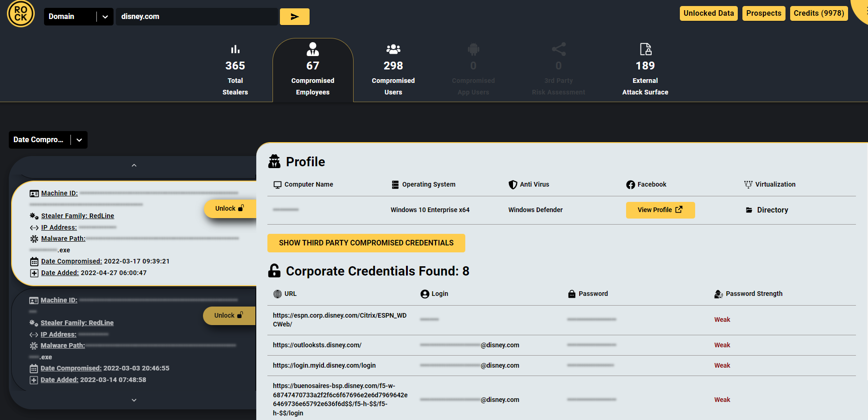Click the Login user circle icon
Image resolution: width=868 pixels, height=420 pixels.
pos(425,294)
